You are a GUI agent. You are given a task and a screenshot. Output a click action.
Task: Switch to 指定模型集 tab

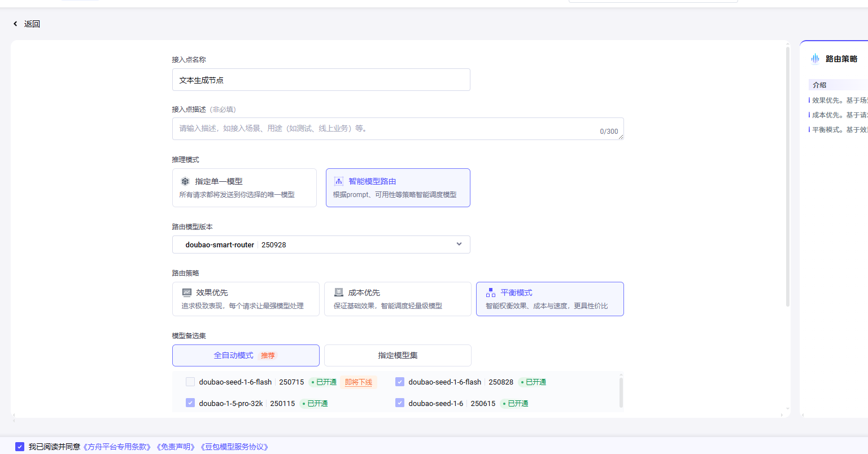(x=398, y=355)
